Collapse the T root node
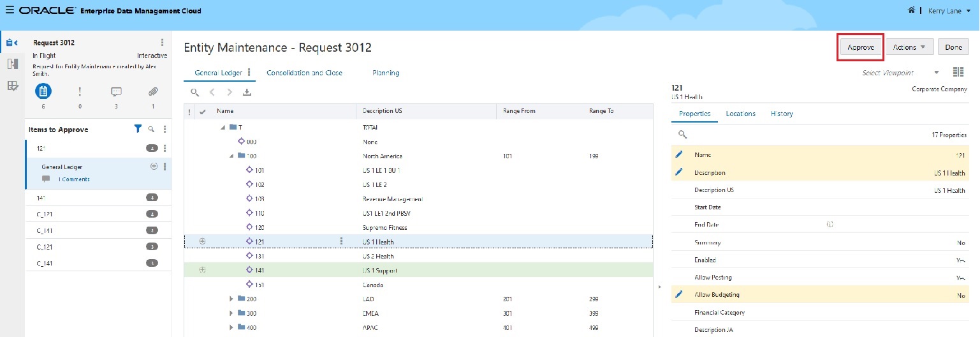980x337 pixels. coord(223,128)
